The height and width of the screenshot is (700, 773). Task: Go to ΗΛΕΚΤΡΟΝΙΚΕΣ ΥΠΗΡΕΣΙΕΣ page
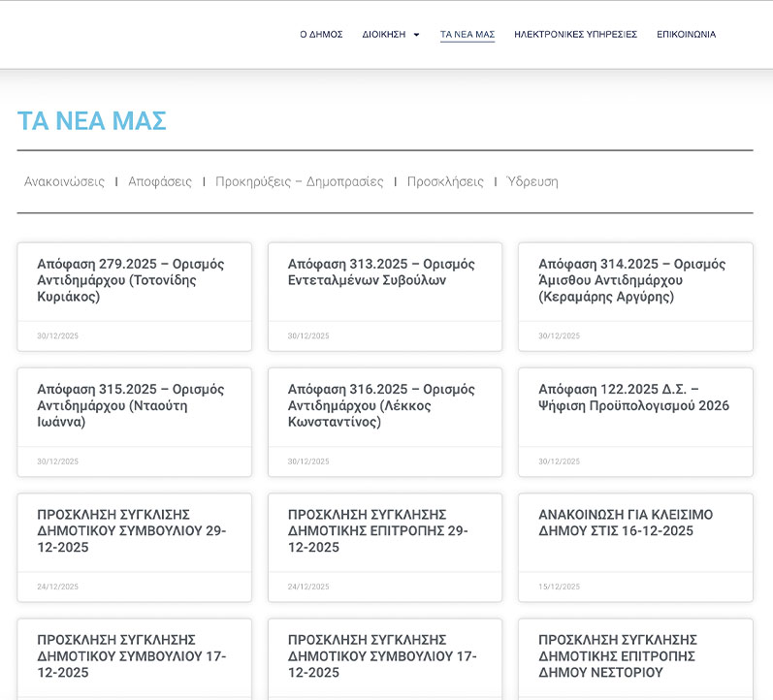(x=575, y=34)
